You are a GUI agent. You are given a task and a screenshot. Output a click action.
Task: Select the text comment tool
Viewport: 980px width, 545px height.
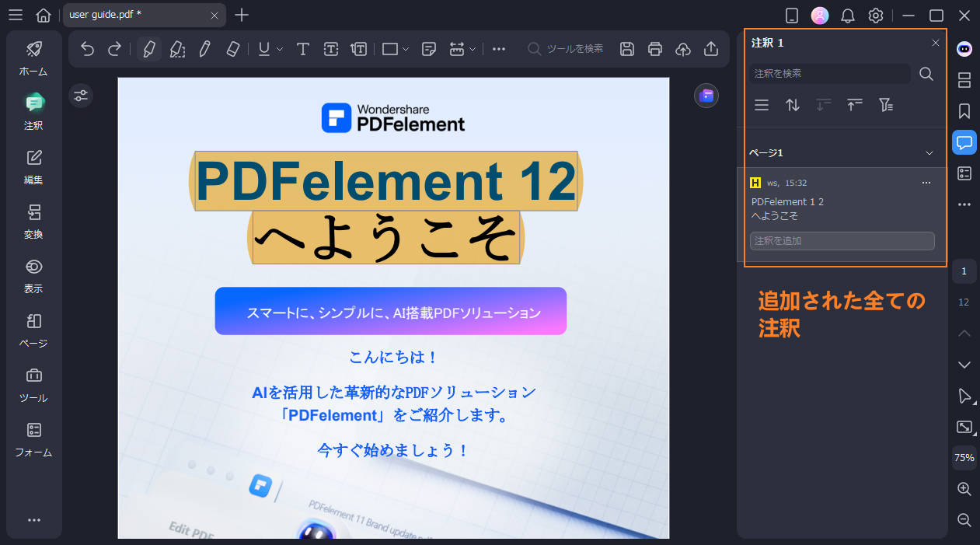[x=302, y=48]
